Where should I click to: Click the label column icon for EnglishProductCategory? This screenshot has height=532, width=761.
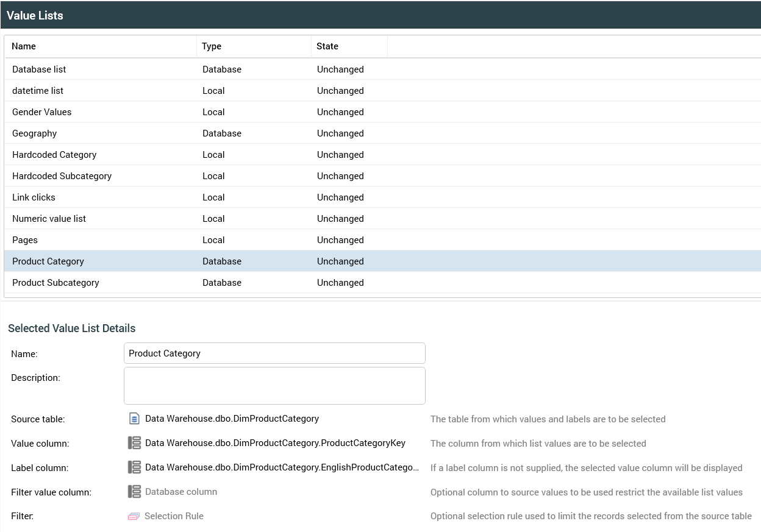(134, 467)
